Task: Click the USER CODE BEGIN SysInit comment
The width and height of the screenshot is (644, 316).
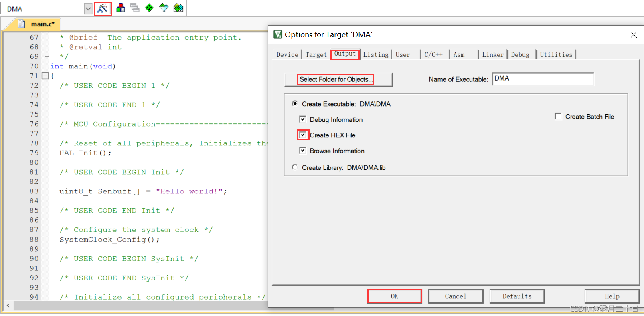Action: click(129, 259)
